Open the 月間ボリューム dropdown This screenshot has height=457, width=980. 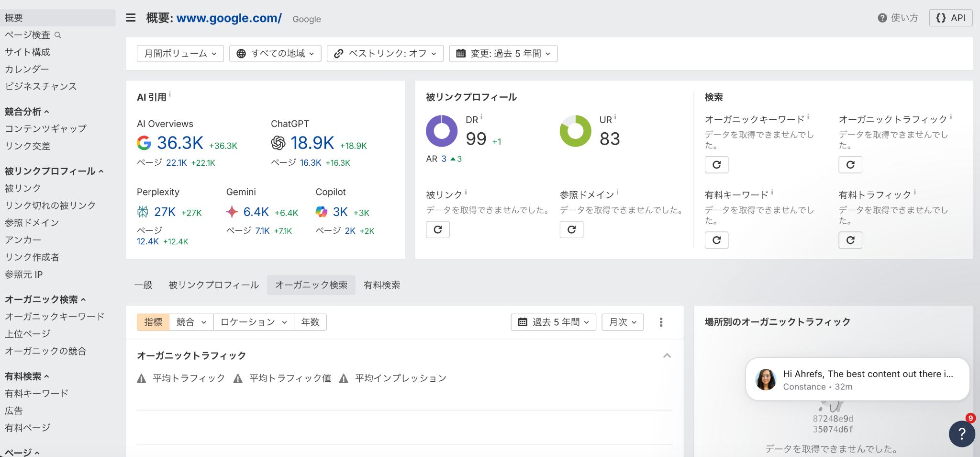180,53
